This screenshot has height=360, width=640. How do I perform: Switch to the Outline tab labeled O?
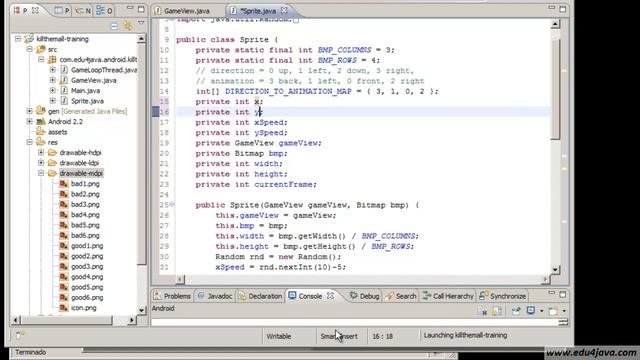coord(104,11)
